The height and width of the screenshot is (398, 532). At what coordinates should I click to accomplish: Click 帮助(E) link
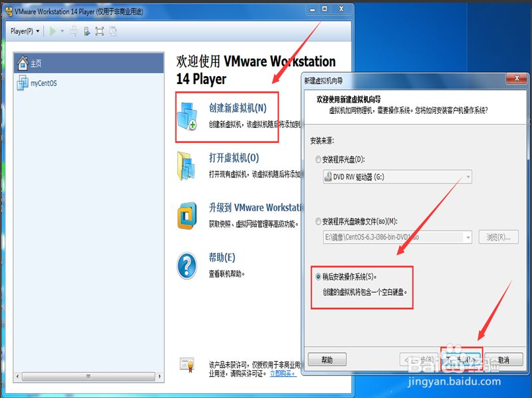pos(222,258)
